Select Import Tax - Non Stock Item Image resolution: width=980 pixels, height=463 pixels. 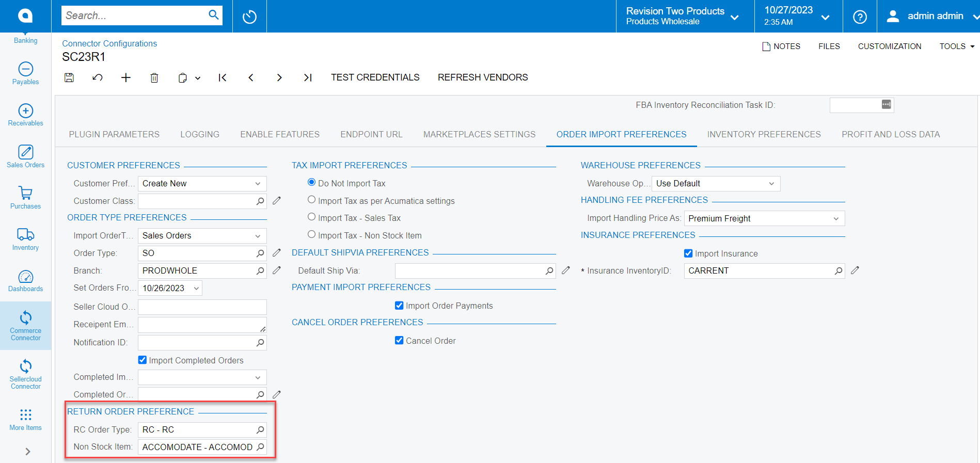click(x=311, y=234)
